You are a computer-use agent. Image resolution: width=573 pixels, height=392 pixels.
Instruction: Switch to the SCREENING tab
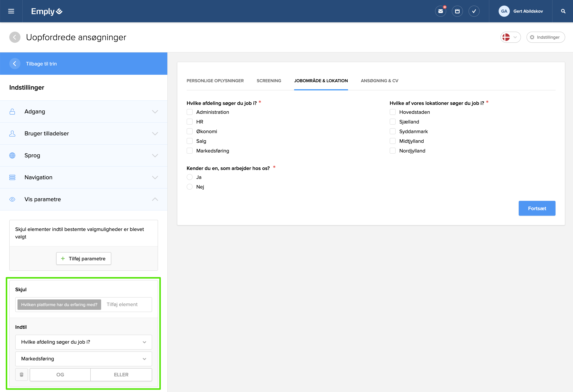click(269, 81)
